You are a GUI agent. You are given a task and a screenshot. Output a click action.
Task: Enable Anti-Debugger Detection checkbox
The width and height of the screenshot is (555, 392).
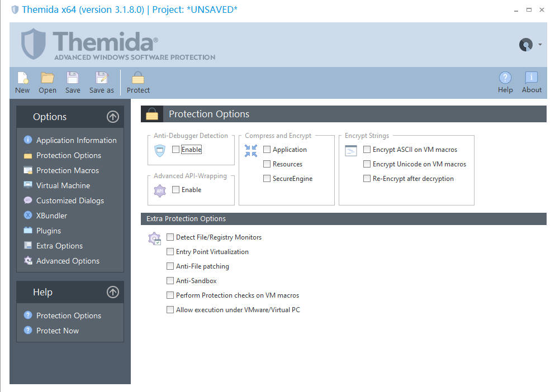pyautogui.click(x=175, y=149)
